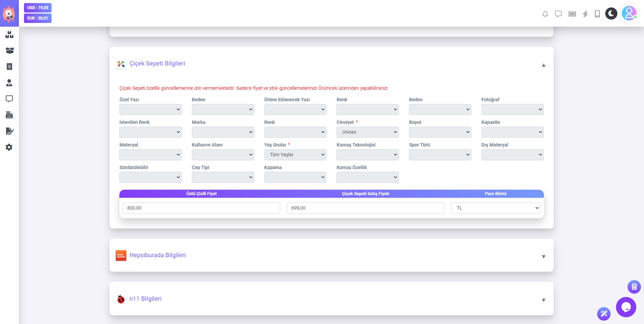Open the notifications bell in the header
The image size is (644, 324).
(545, 14)
